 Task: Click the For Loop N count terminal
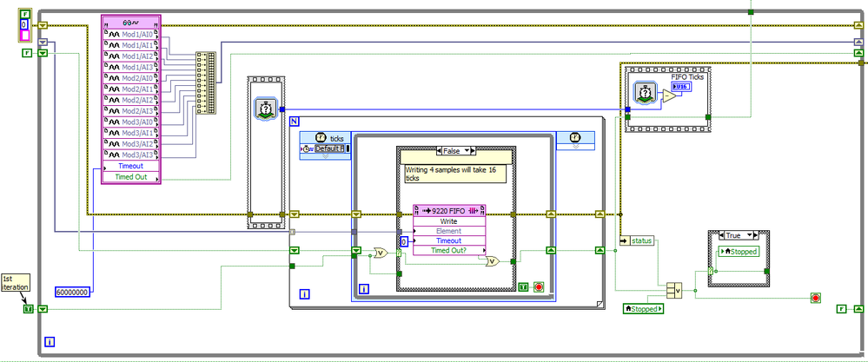coord(295,122)
